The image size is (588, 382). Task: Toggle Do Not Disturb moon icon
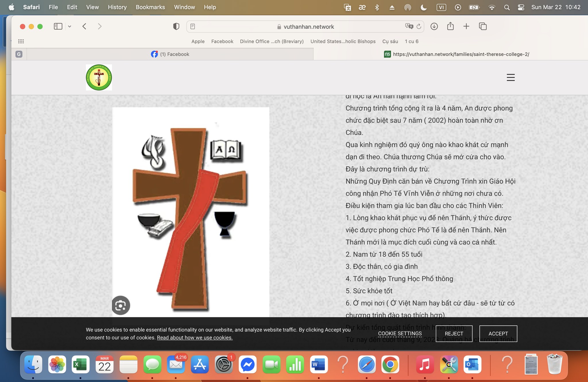(423, 7)
